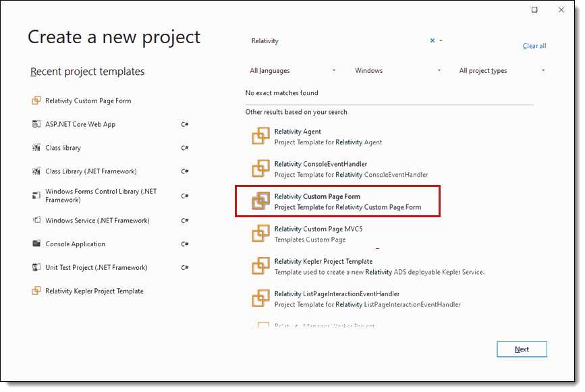
Task: Click description 'Project Template for Relativity Agent'
Action: [x=329, y=142]
